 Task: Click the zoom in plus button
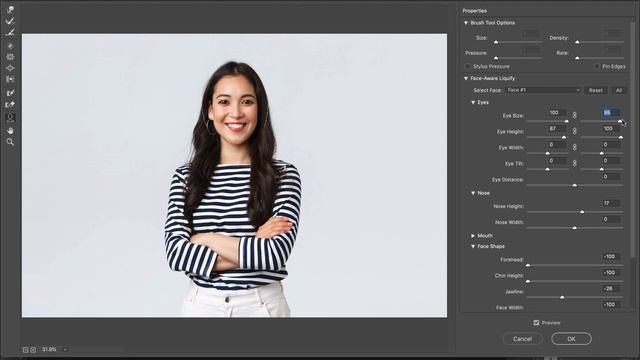(x=33, y=350)
